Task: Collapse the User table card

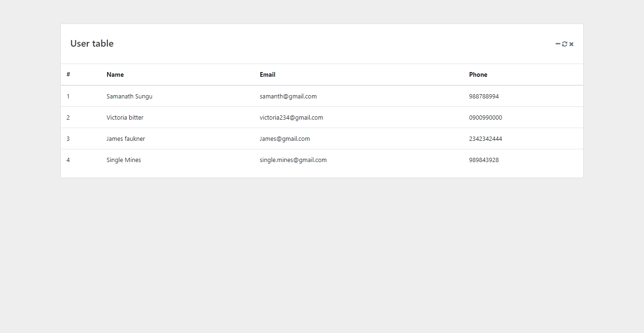Action: click(557, 44)
